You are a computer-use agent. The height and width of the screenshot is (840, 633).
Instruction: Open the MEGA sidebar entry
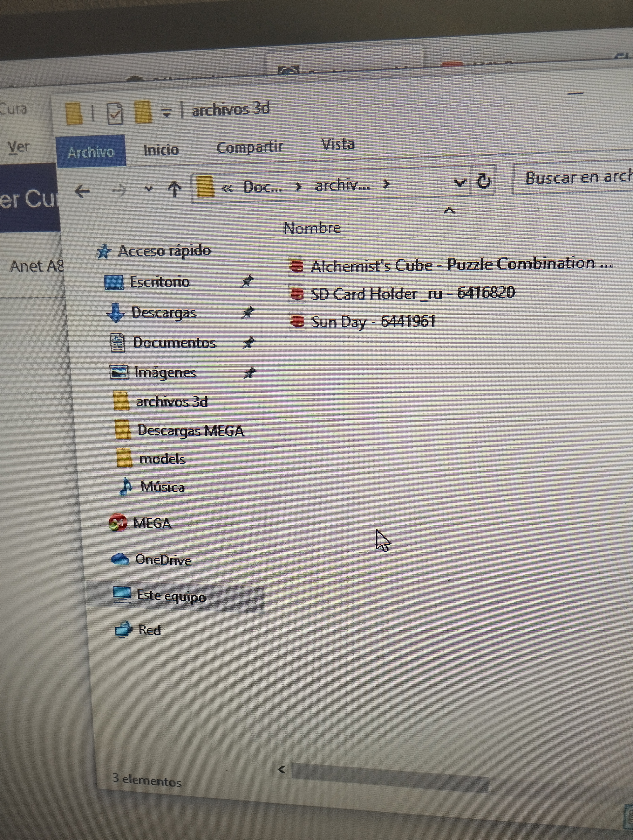tap(152, 523)
